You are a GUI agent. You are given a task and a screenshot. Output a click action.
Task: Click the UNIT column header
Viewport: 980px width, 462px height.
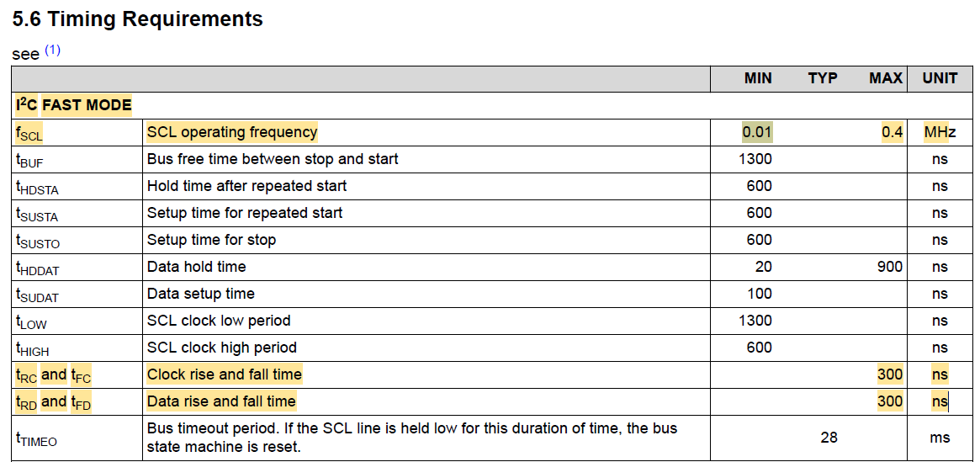[x=940, y=78]
